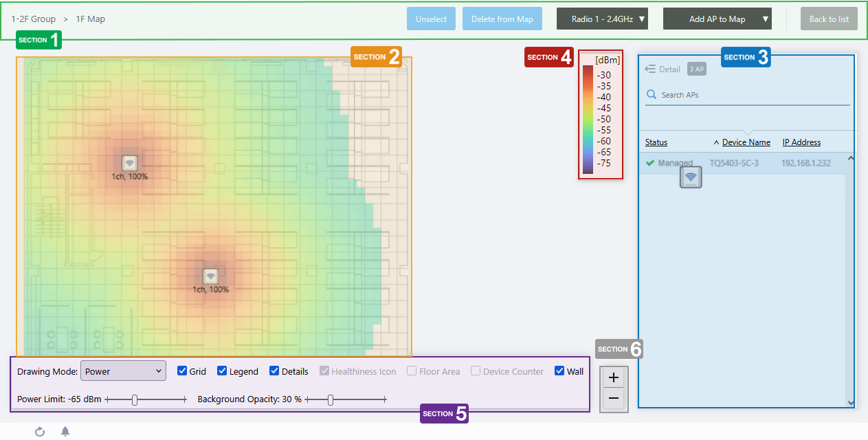Sort list by IP Address column
The width and height of the screenshot is (868, 440).
(801, 142)
